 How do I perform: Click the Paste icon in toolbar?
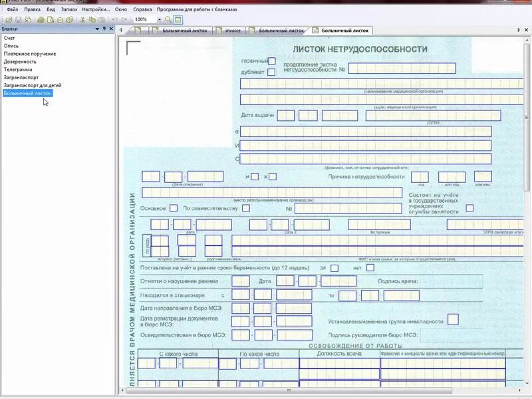(102, 20)
